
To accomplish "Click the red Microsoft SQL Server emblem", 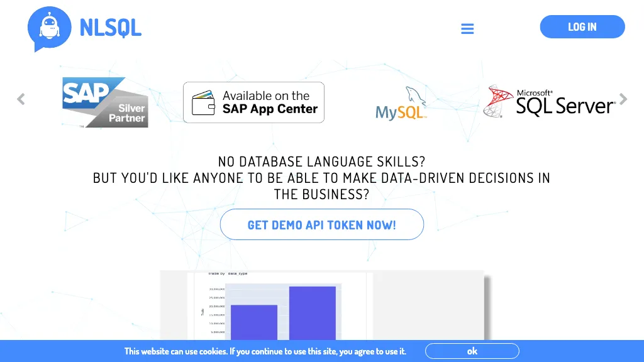I will 498,102.
